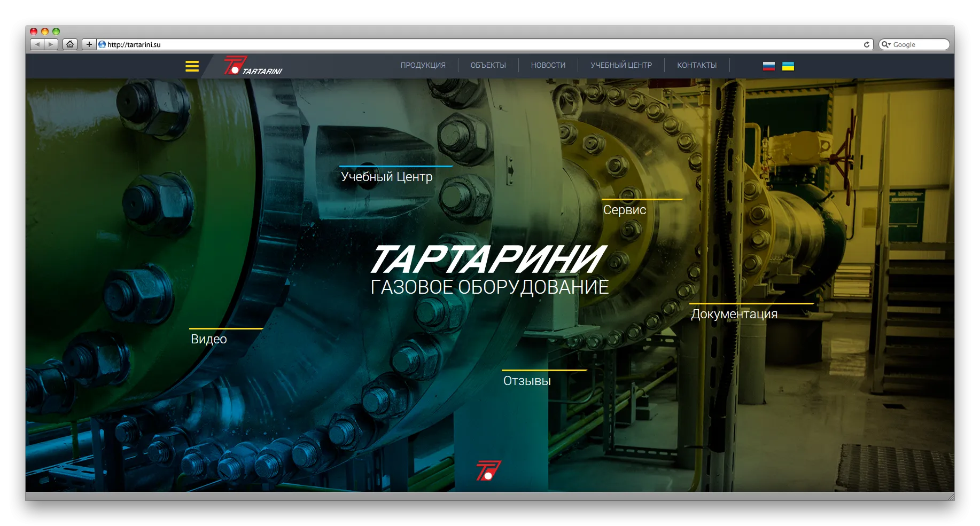Open ПРОДУКЦИЯ menu item

[423, 65]
